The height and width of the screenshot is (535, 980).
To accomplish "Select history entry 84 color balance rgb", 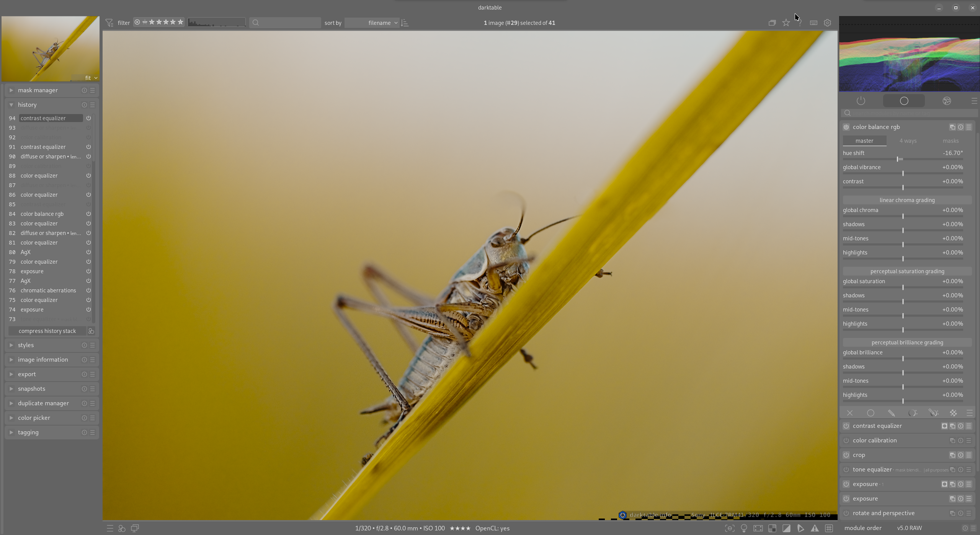I will click(x=42, y=214).
